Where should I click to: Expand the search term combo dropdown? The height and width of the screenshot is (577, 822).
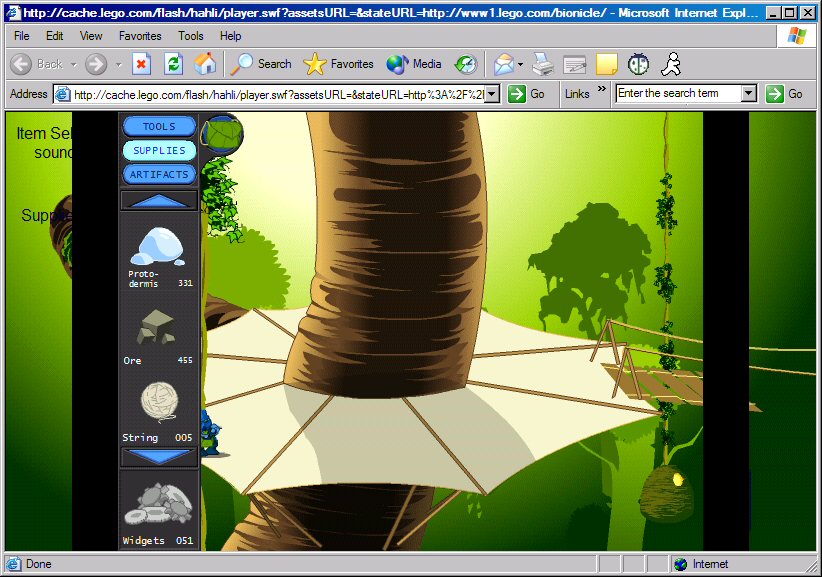pyautogui.click(x=749, y=94)
